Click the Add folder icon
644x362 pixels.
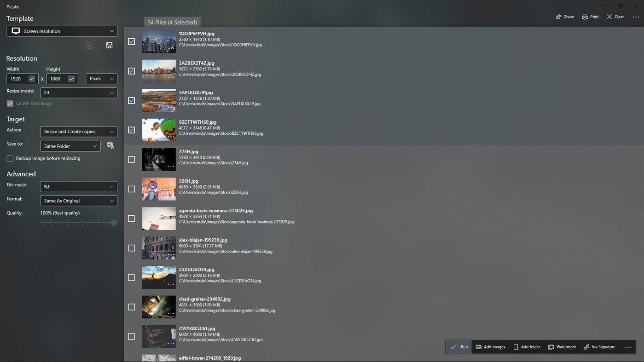coord(526,347)
